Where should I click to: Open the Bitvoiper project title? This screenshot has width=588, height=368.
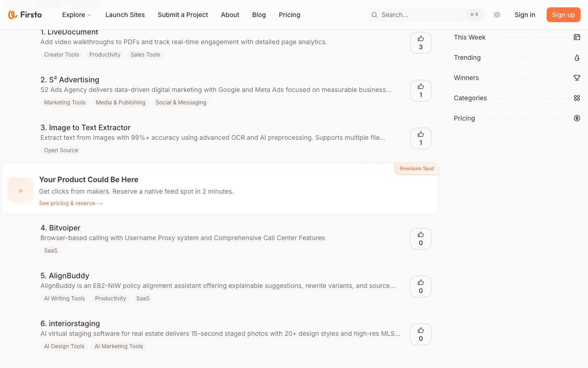coord(60,228)
